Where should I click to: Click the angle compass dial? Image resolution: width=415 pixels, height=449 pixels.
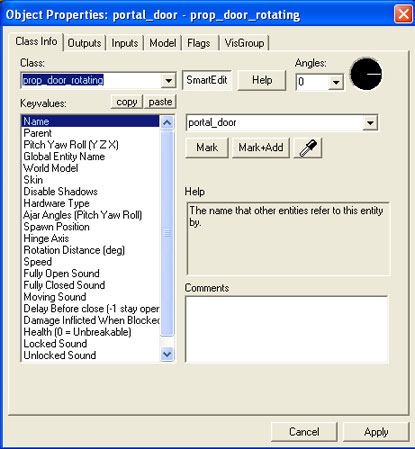[x=366, y=74]
